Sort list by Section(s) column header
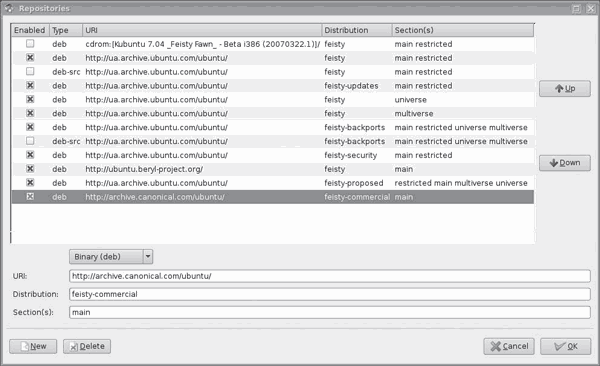 pos(463,30)
